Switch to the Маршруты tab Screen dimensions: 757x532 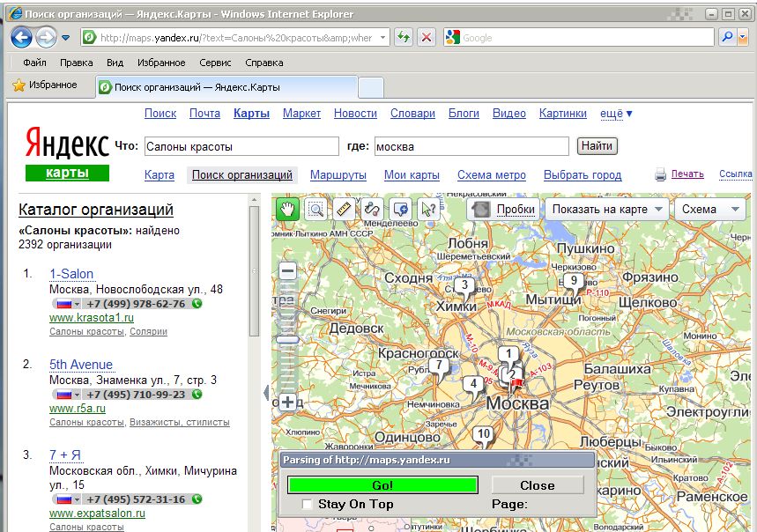pos(338,175)
